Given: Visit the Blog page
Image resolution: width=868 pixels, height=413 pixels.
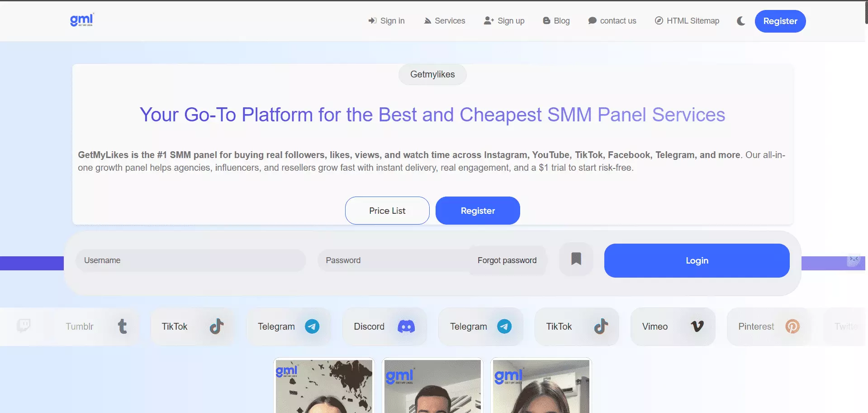Looking at the screenshot, I should pyautogui.click(x=556, y=21).
